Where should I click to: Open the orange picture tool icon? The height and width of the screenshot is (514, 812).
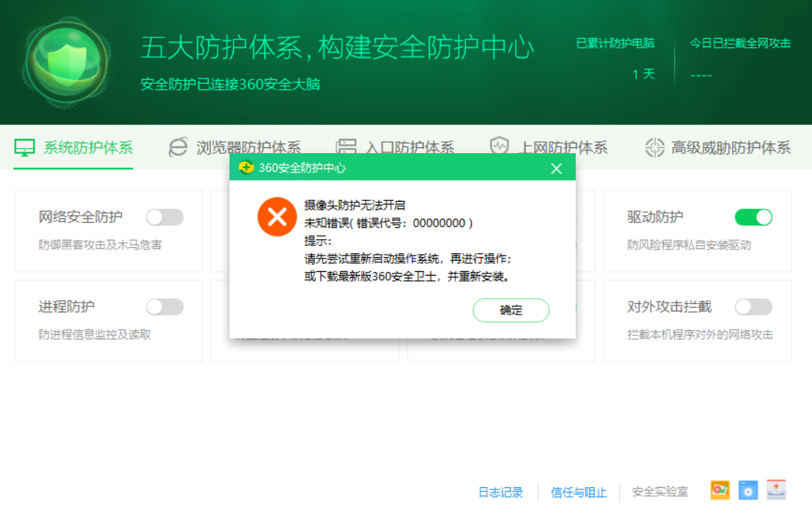pos(720,489)
